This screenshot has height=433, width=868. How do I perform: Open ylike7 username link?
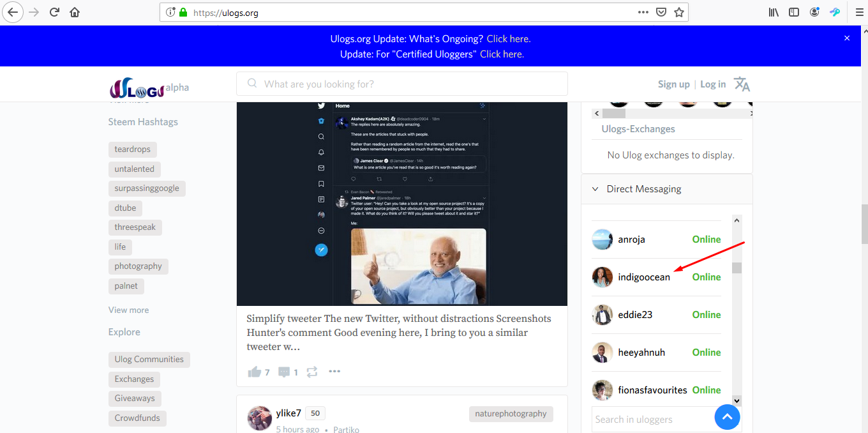point(288,413)
